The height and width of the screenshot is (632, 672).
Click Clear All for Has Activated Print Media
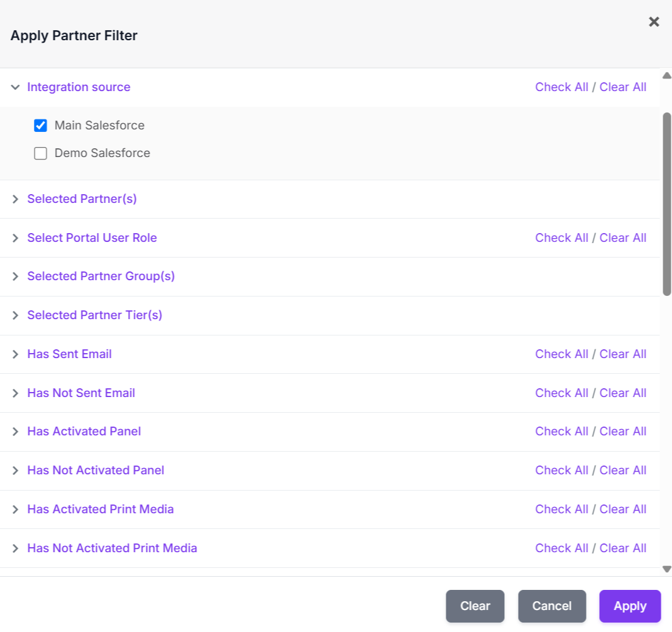(x=623, y=509)
